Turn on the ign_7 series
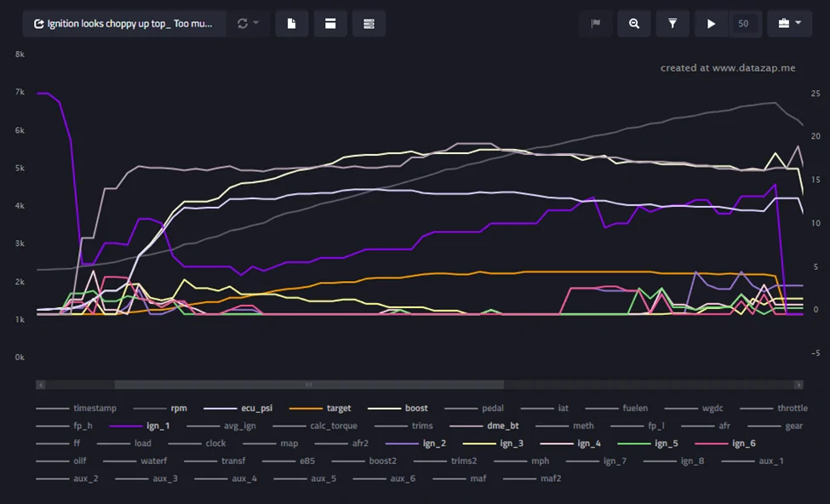Image resolution: width=830 pixels, height=504 pixels. (596, 461)
